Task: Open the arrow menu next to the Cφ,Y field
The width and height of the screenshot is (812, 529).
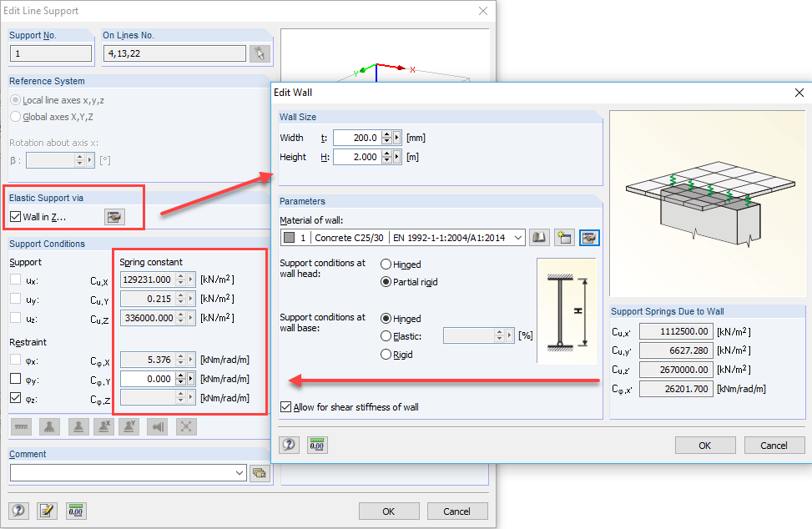Action: point(191,379)
